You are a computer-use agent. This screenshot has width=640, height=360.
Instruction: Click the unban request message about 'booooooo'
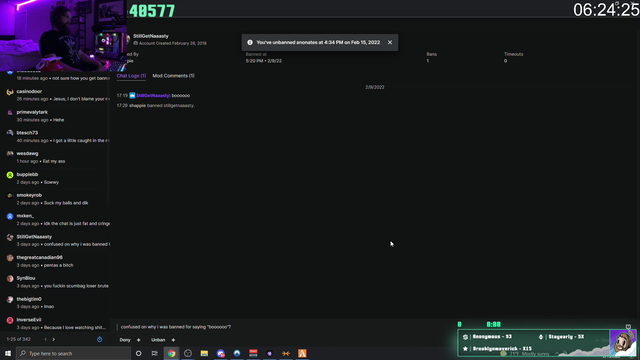click(x=176, y=327)
